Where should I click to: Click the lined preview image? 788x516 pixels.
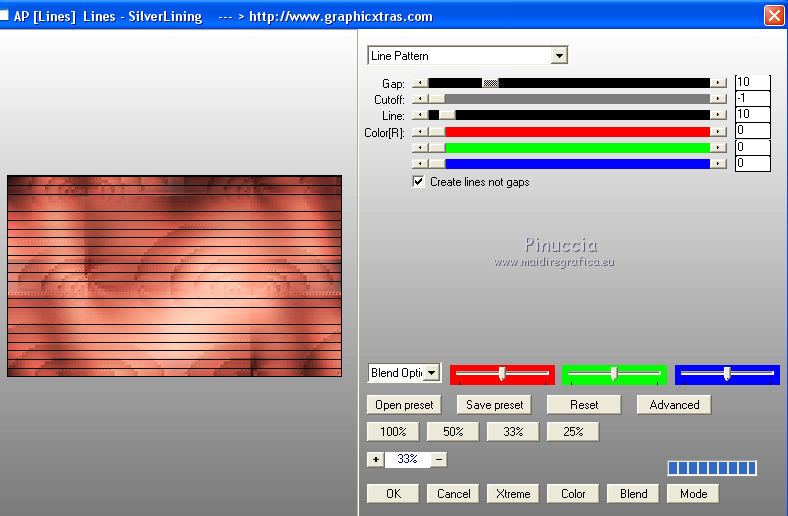click(174, 276)
